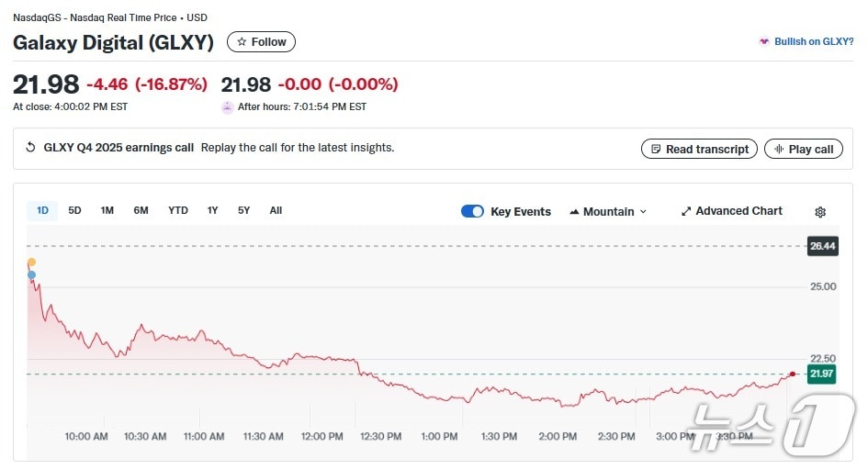Select the 1M range tab
This screenshot has height=469, width=868.
(107, 211)
